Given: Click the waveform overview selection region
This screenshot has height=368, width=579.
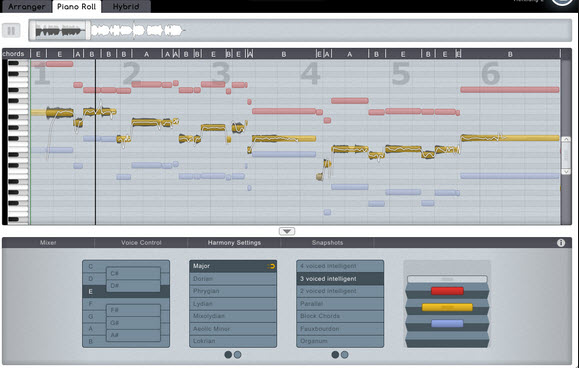Looking at the screenshot, I should (x=60, y=30).
